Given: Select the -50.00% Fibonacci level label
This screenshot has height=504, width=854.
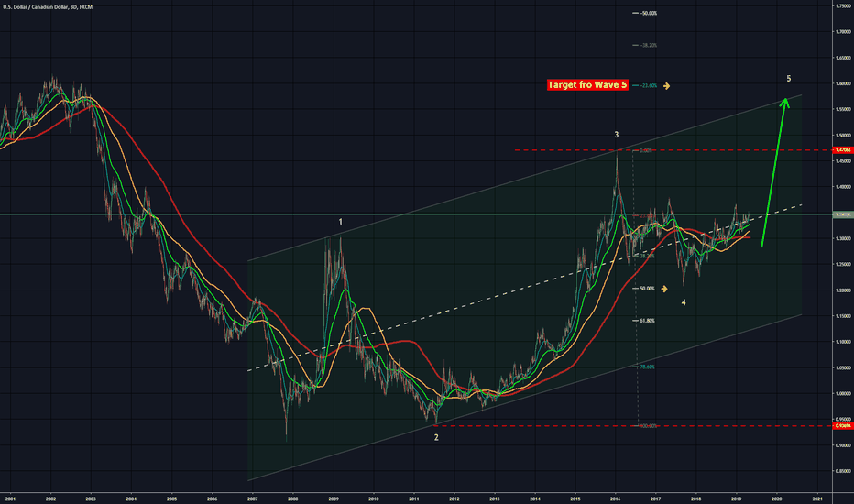Looking at the screenshot, I should [648, 13].
